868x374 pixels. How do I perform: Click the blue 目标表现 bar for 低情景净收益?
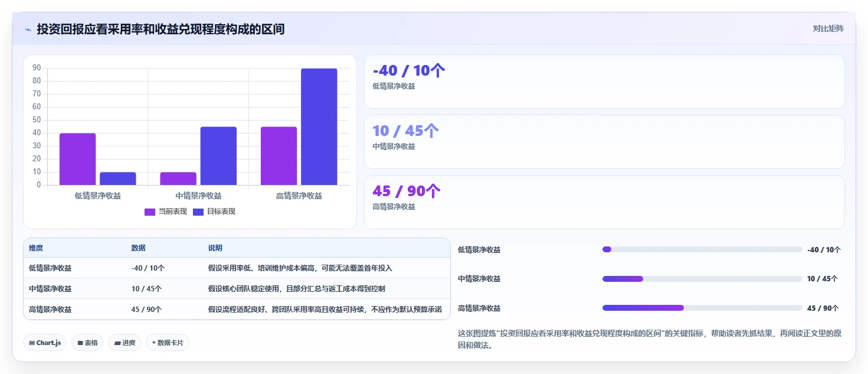(x=118, y=178)
